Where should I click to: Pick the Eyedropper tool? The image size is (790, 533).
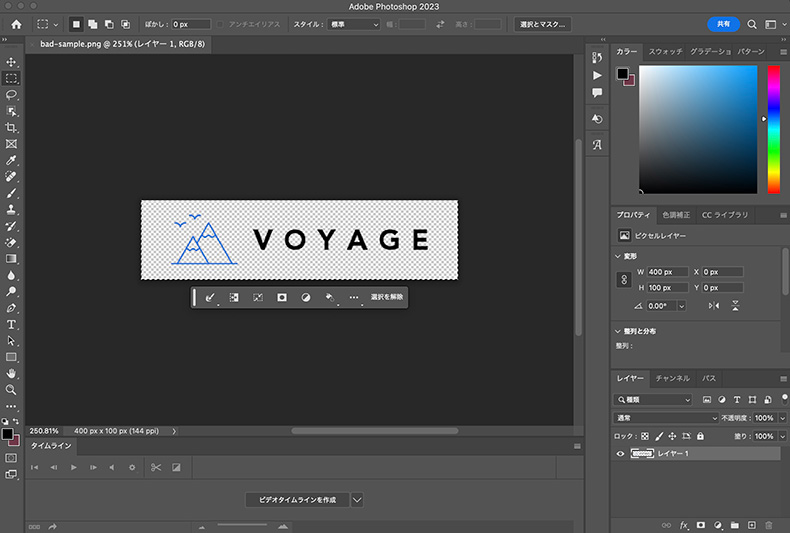pos(12,160)
